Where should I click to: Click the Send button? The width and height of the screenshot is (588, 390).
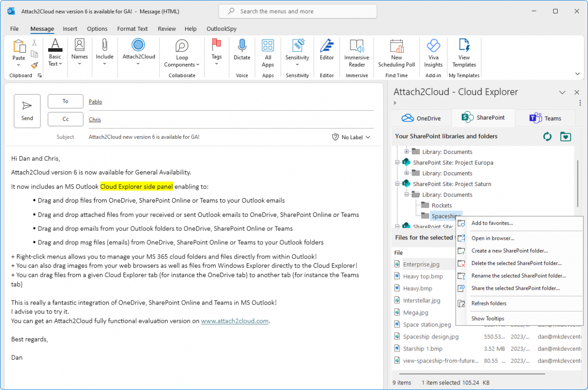(x=27, y=111)
